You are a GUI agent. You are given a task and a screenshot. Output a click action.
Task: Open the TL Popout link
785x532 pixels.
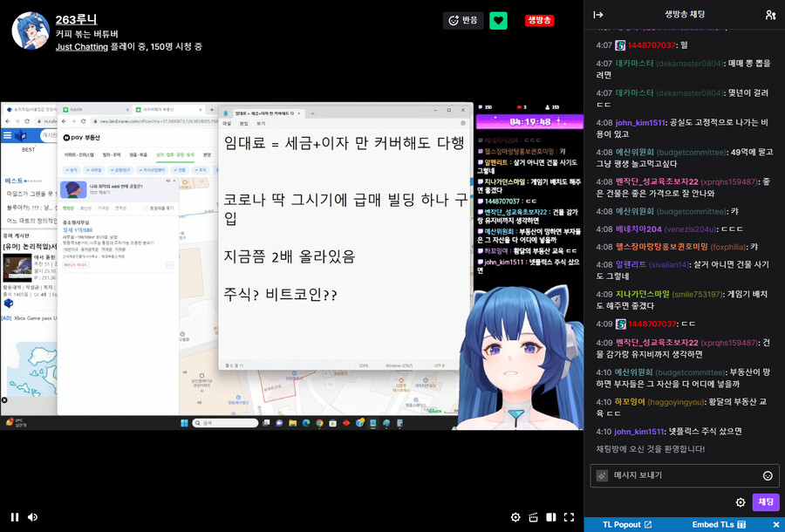pos(622,526)
